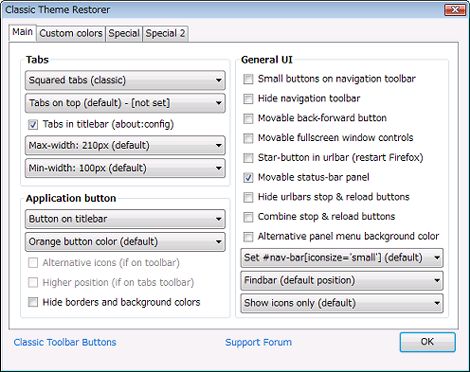
Task: Close the Classic Theme Restorer window
Action: click(455, 10)
